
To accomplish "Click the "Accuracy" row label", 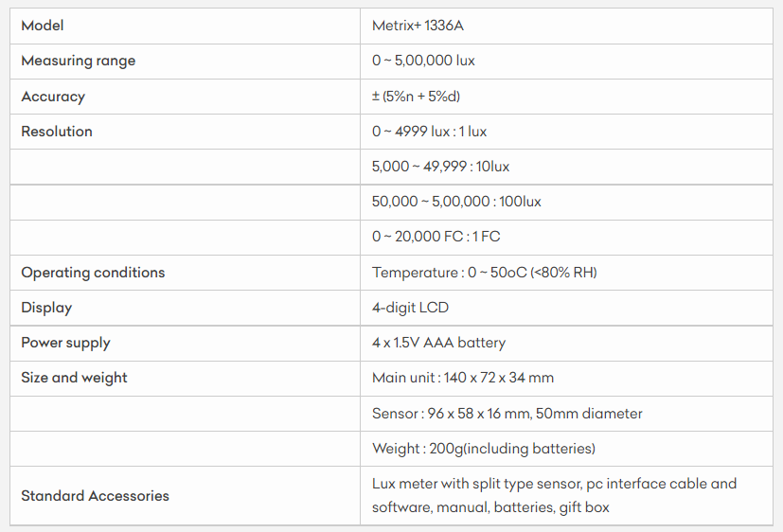I will (53, 97).
